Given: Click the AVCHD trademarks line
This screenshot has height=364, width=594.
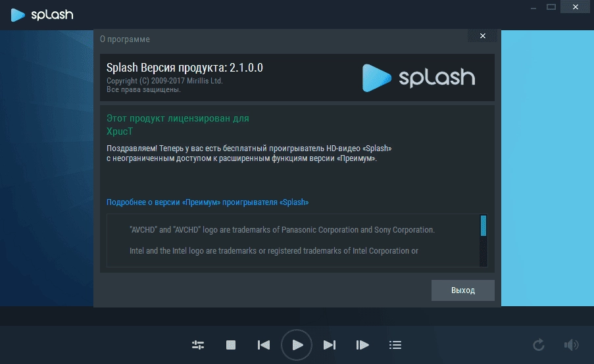Looking at the screenshot, I should [x=282, y=230].
